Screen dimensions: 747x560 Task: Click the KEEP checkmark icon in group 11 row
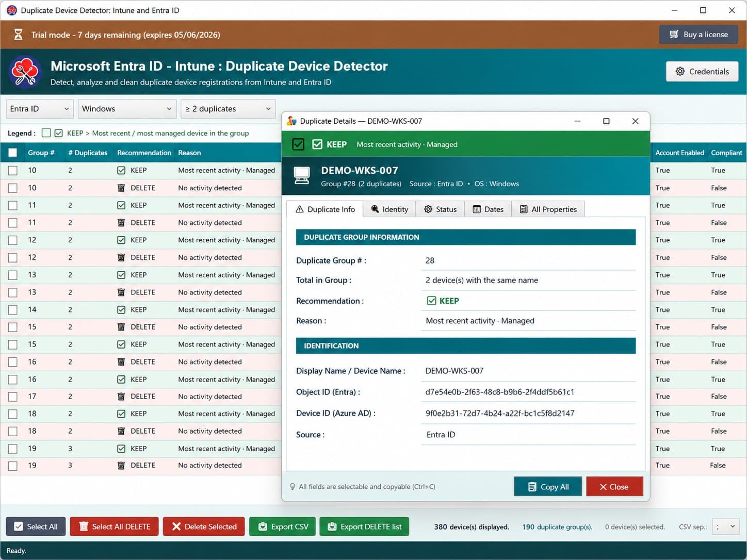coord(121,205)
